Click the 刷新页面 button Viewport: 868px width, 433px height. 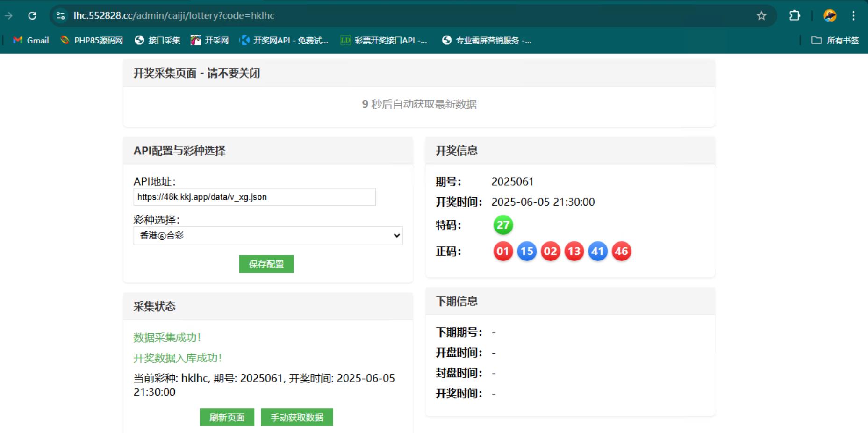(x=227, y=417)
